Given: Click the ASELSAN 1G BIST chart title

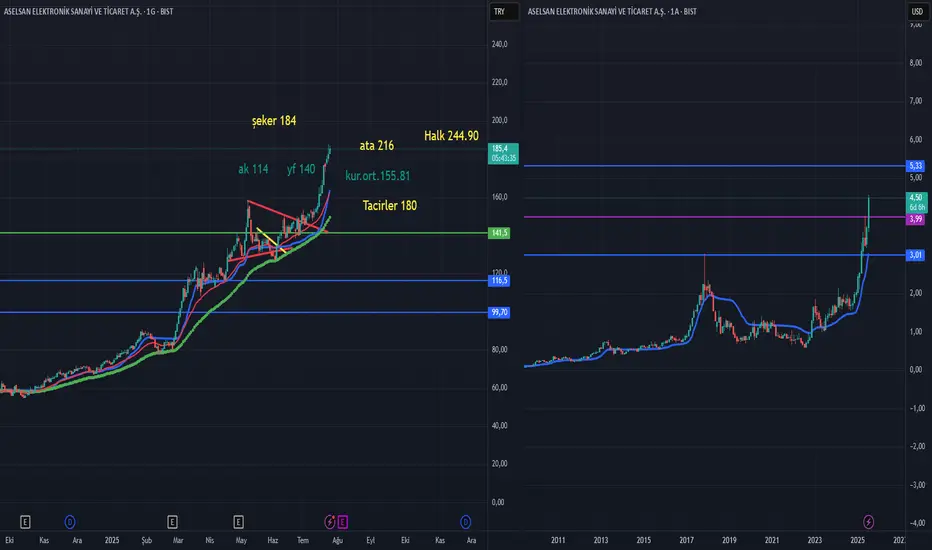Looking at the screenshot, I should [x=89, y=11].
